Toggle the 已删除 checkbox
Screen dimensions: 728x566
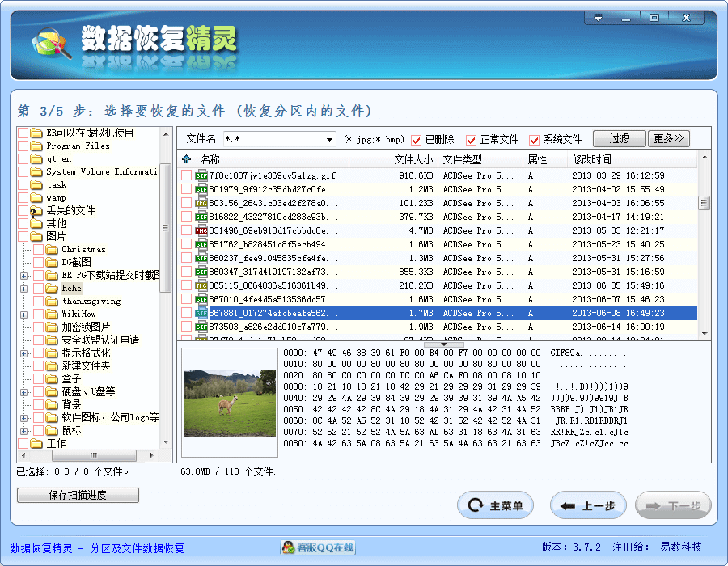(417, 140)
